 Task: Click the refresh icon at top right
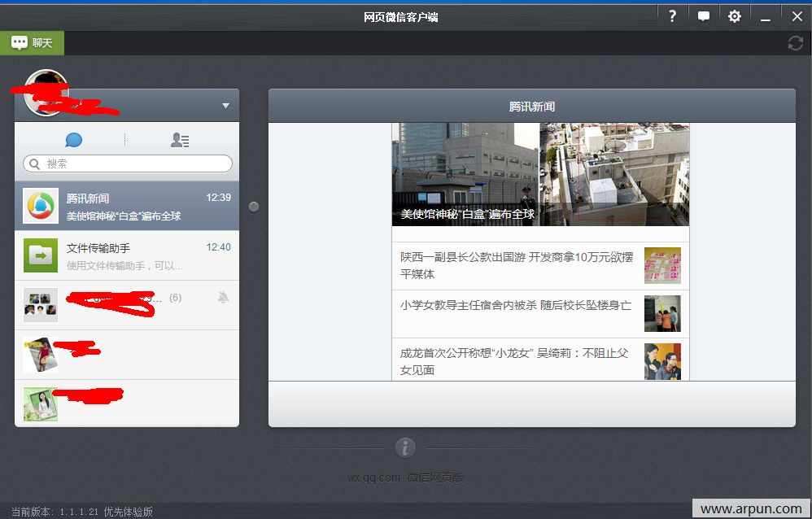click(795, 43)
